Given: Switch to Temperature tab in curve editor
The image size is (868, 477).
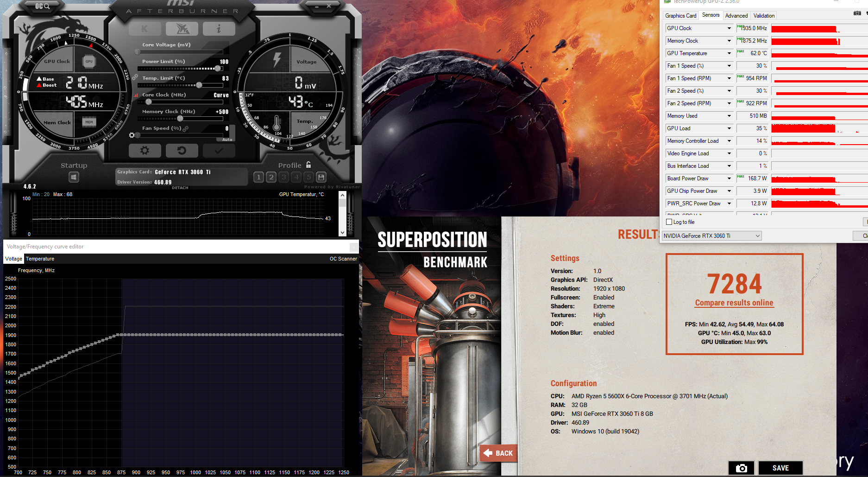Looking at the screenshot, I should (x=40, y=259).
